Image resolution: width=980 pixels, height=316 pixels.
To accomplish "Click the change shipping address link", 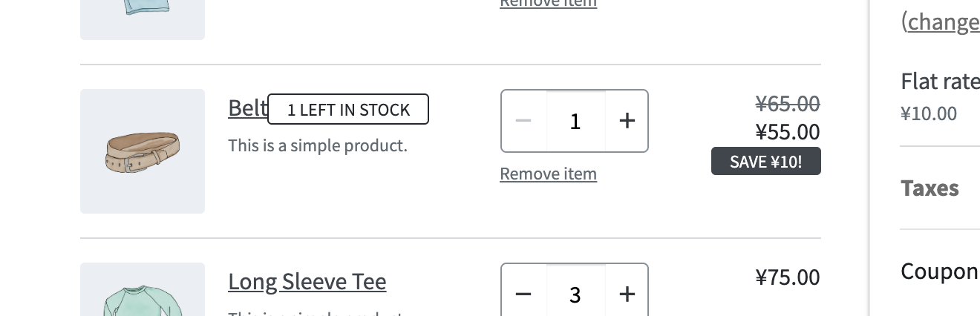I will pyautogui.click(x=941, y=22).
